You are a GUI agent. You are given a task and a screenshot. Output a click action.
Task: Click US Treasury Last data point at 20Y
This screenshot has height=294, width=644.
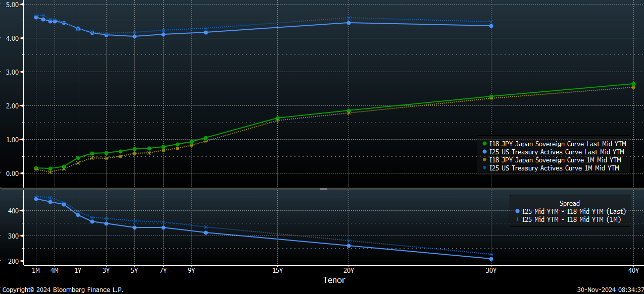point(349,23)
